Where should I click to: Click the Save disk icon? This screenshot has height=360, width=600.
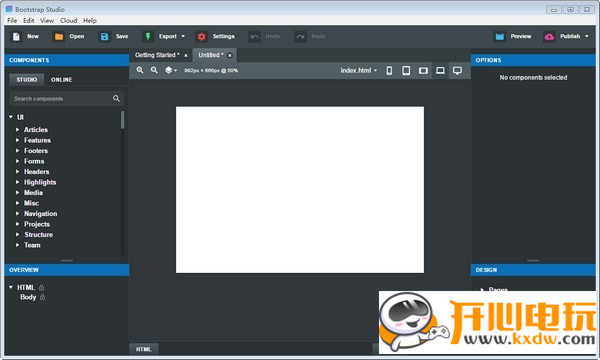click(x=104, y=36)
